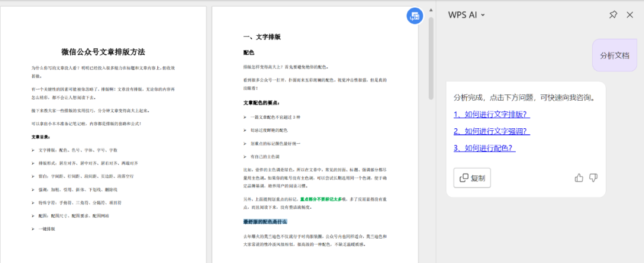Open the WPS AI dropdown menu

466,15
